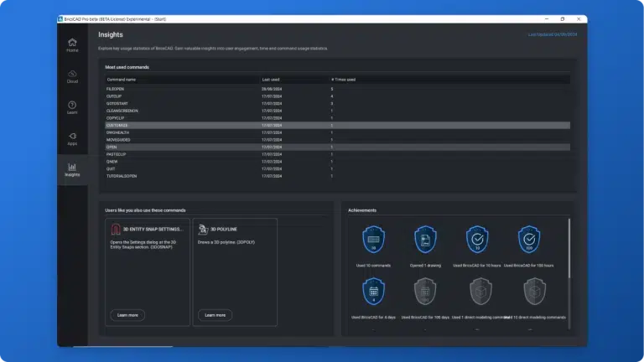Sort by the '# Times used' column header
The image size is (644, 362).
343,79
